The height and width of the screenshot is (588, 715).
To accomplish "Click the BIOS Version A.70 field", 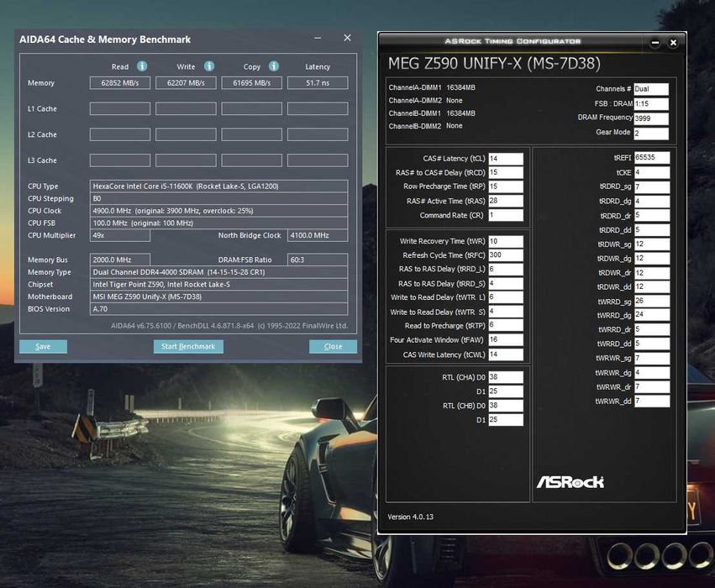I will click(219, 309).
